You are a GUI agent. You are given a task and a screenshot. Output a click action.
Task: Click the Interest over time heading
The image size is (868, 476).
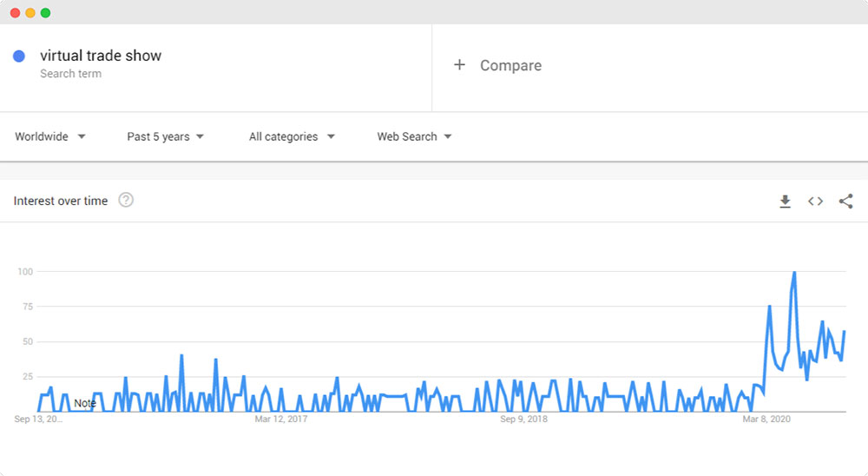pyautogui.click(x=61, y=201)
